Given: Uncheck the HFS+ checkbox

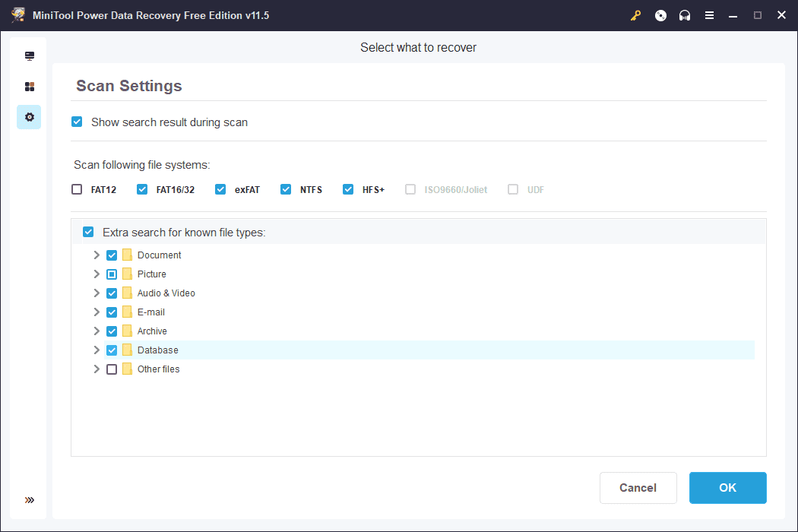Looking at the screenshot, I should point(348,189).
